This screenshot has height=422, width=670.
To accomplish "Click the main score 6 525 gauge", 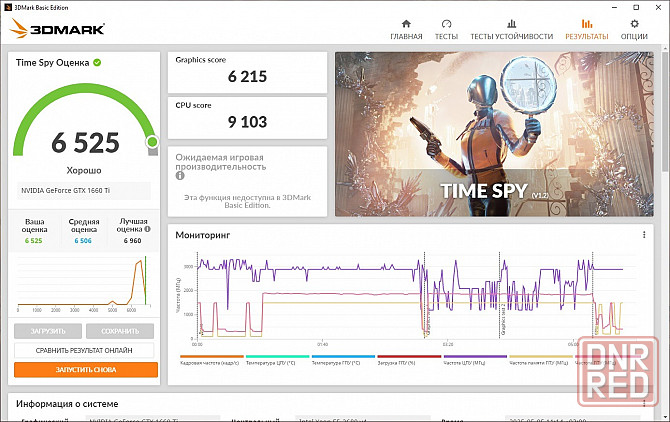I will click(x=85, y=122).
